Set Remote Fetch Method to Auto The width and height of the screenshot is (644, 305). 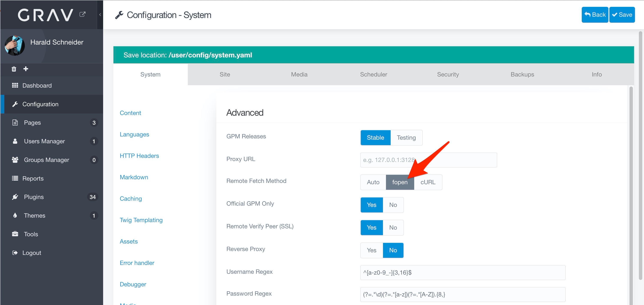click(373, 182)
